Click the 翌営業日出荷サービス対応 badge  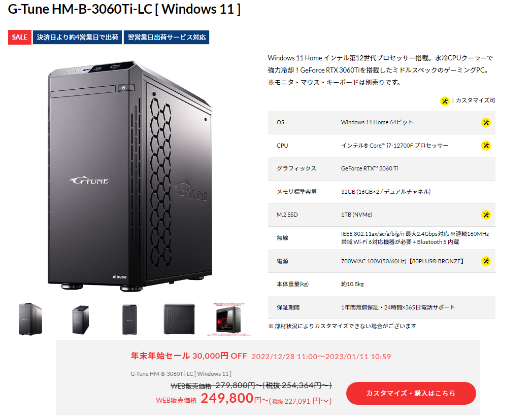(x=167, y=38)
